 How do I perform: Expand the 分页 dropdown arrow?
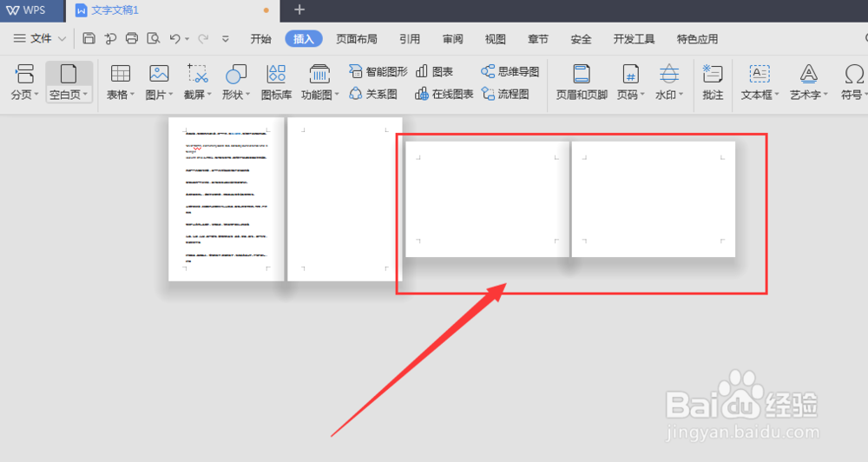click(x=36, y=94)
